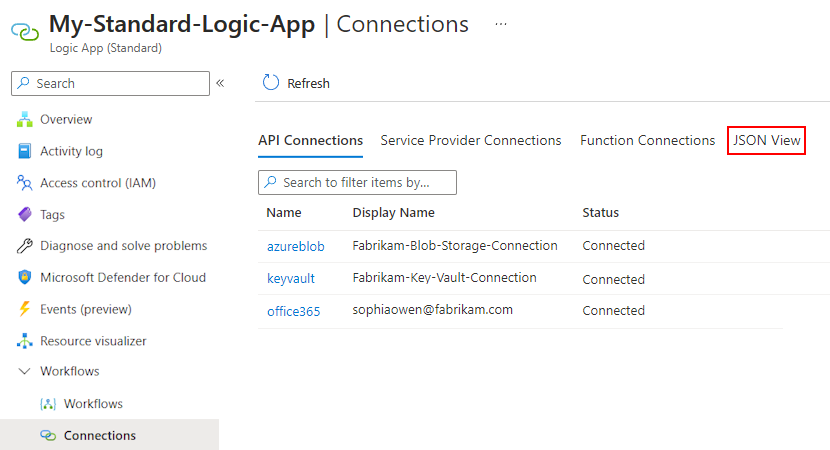Click the Microsoft Defender shield icon
This screenshot has width=830, height=450.
pos(24,277)
